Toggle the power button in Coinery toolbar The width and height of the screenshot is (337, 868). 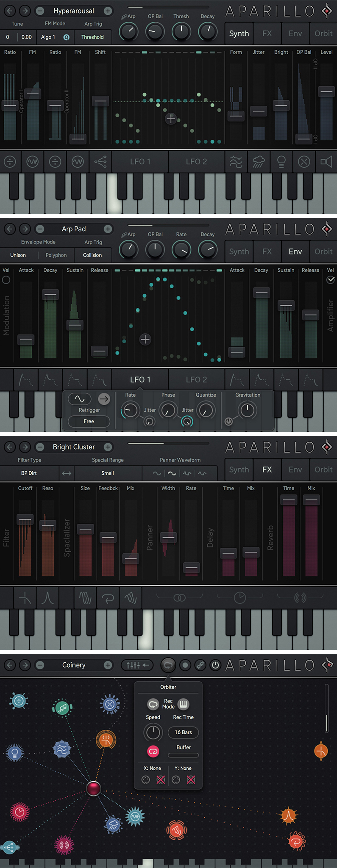pos(215,665)
